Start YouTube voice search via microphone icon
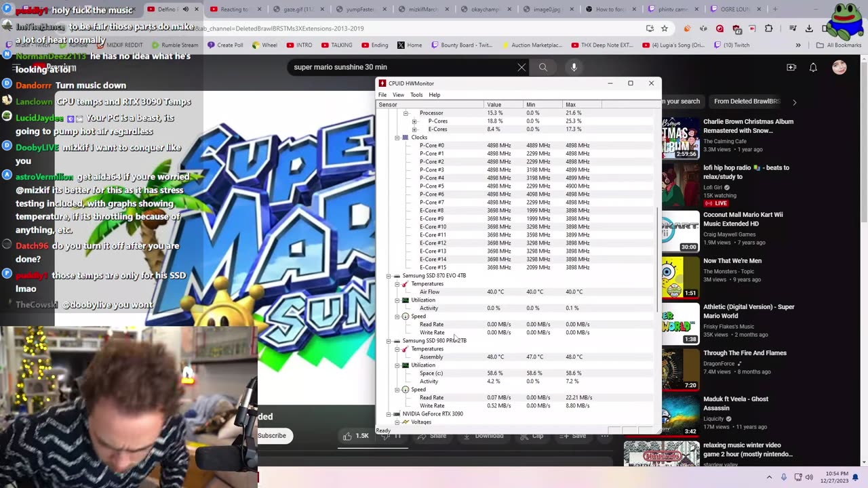Image resolution: width=868 pixels, height=488 pixels. click(x=574, y=67)
